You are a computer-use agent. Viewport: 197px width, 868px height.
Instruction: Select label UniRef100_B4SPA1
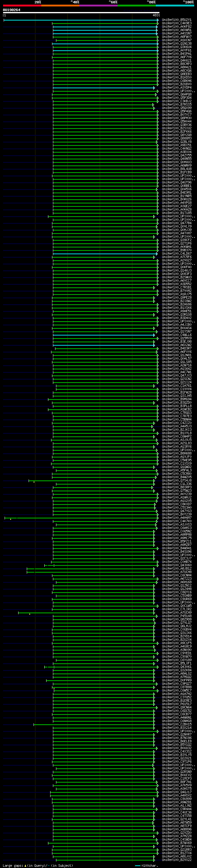(x=176, y=54)
